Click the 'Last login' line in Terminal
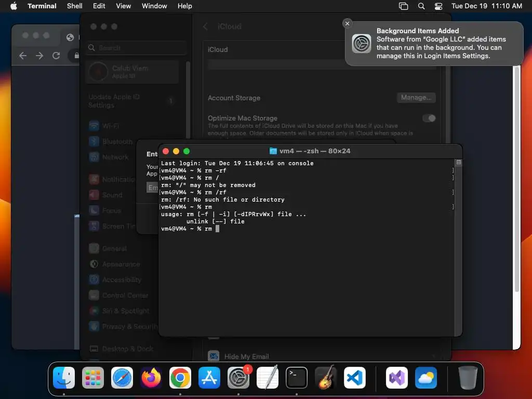 237,163
